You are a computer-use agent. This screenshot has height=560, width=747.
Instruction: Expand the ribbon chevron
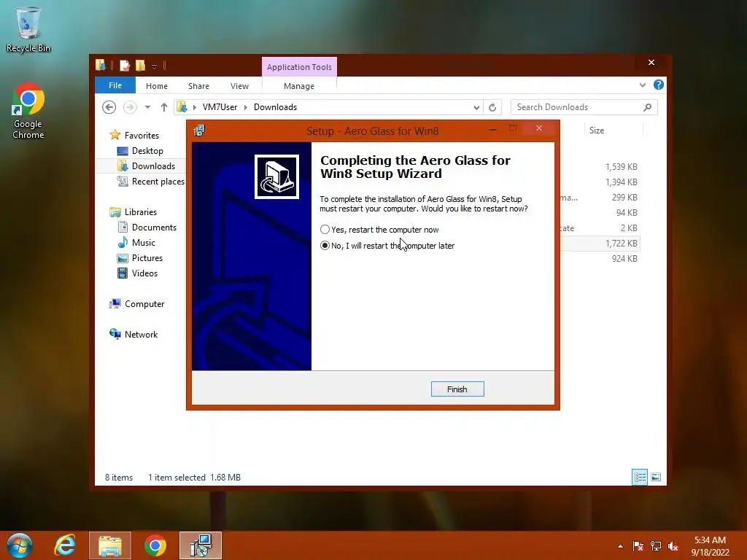tap(643, 85)
